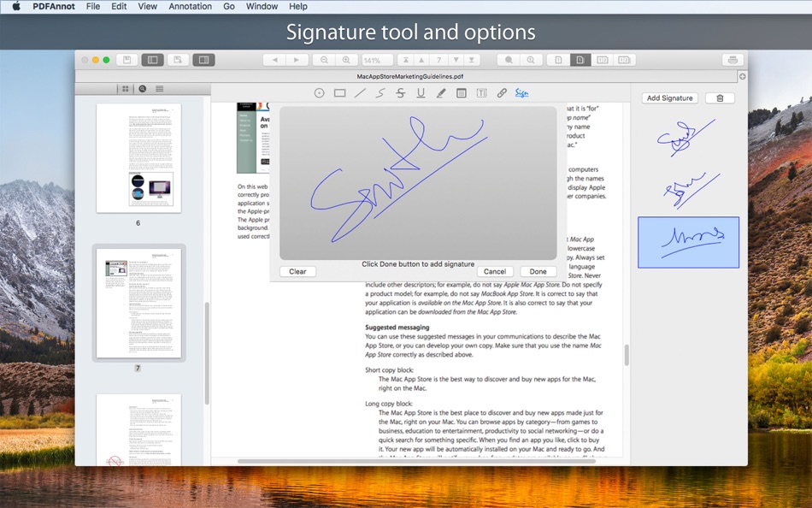Open the Window menu
The height and width of the screenshot is (508, 812).
(x=262, y=6)
